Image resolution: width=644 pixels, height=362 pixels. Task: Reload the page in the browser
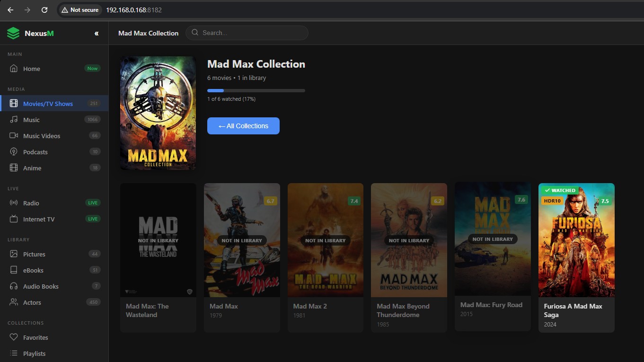pyautogui.click(x=44, y=9)
